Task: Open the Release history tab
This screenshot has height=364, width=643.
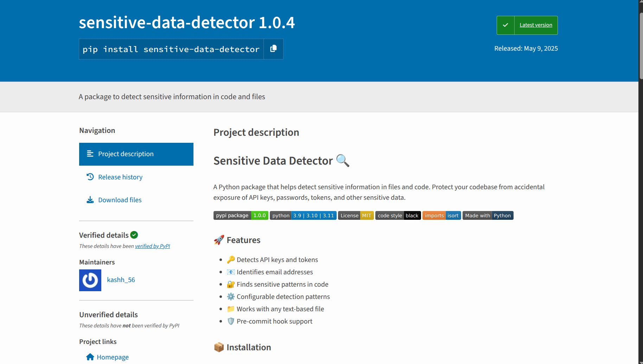Action: pos(136,177)
